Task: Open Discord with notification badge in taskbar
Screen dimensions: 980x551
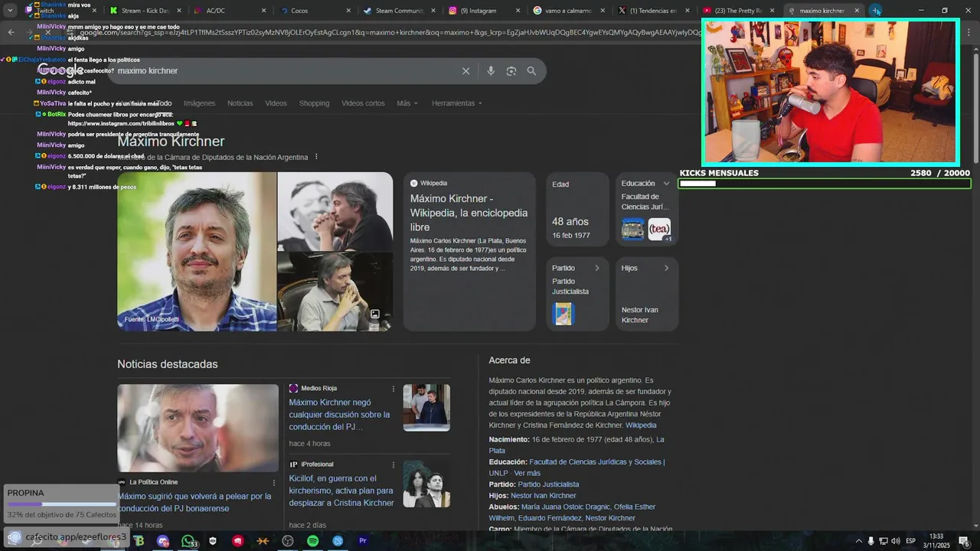Action: 163,541
